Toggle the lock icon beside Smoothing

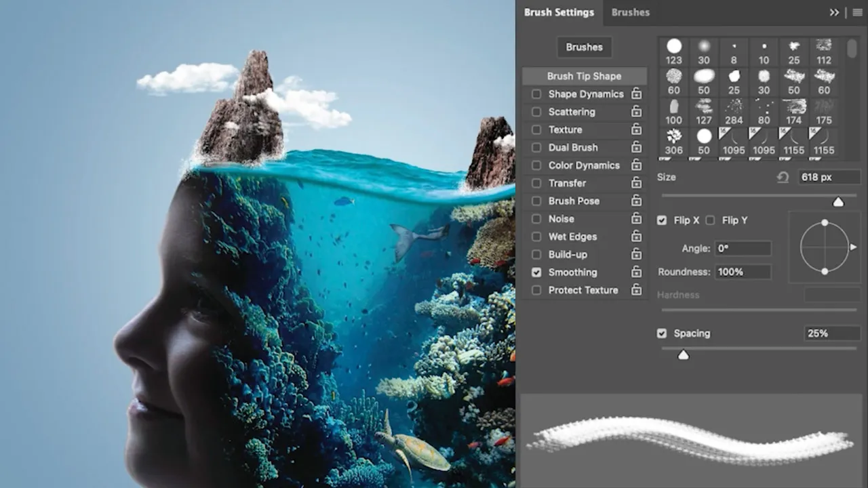click(x=636, y=272)
